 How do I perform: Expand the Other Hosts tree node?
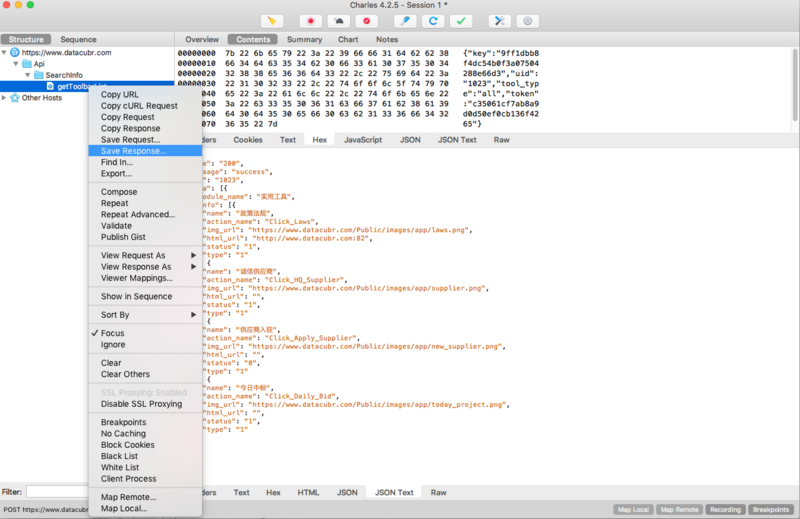click(x=4, y=97)
